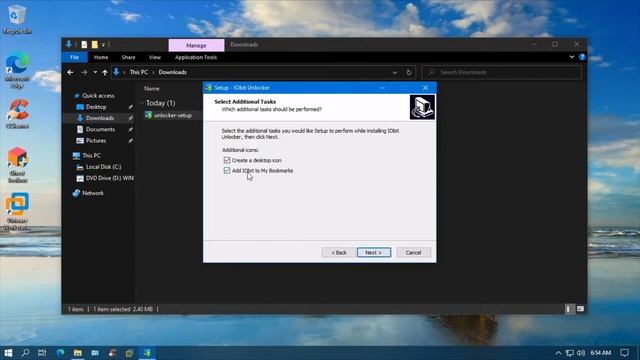Open File Explorer taskbar button
This screenshot has width=640, height=360.
point(78,353)
